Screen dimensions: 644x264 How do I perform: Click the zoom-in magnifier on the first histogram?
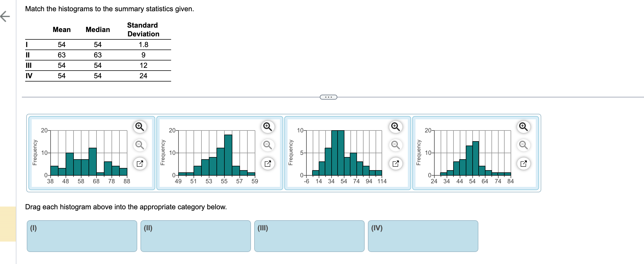139,127
